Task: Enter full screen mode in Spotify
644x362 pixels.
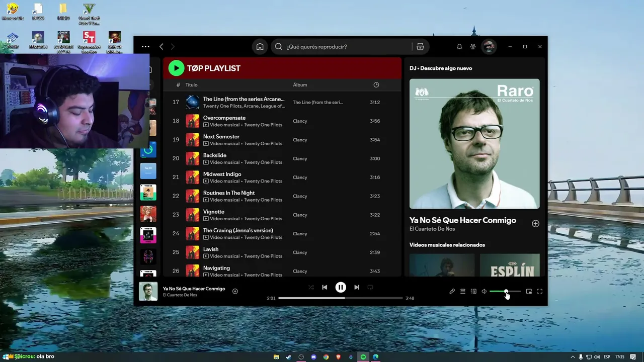Action: [x=540, y=291]
